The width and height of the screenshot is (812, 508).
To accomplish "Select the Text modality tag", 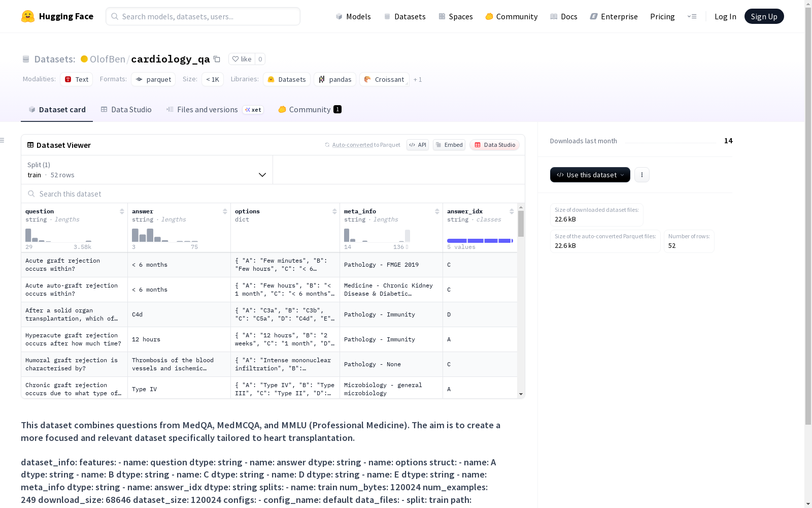I will pyautogui.click(x=77, y=79).
